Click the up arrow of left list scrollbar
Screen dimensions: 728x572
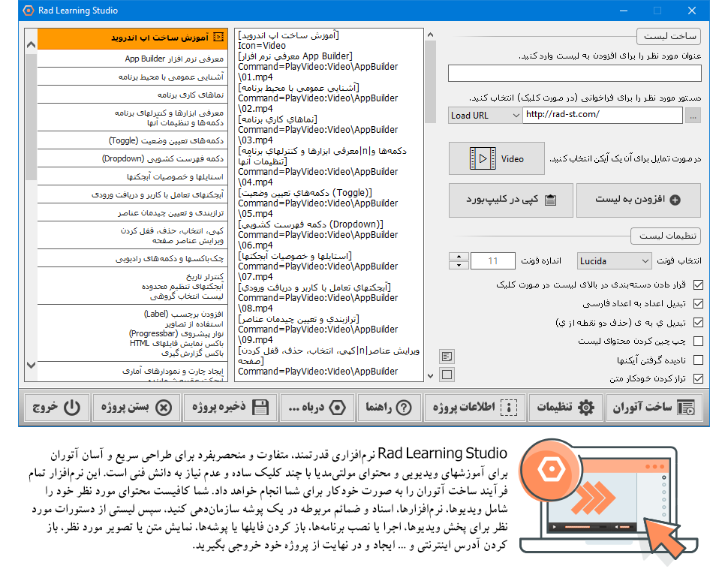pos(31,45)
